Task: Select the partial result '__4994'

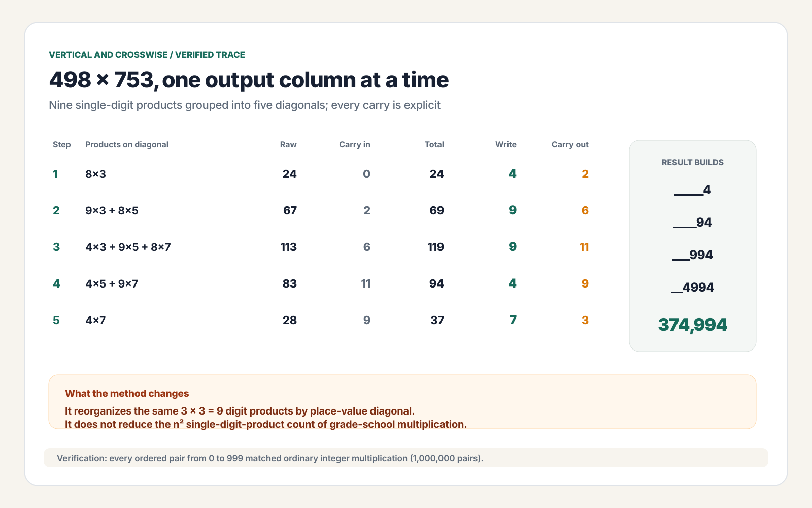Action: point(693,288)
